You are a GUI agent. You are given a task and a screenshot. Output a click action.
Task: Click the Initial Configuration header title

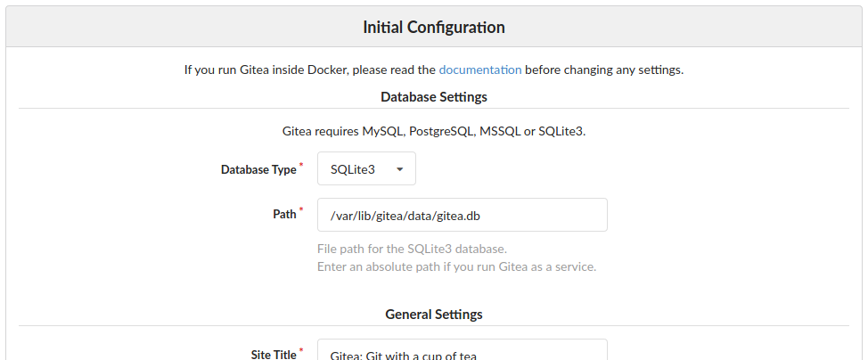(x=434, y=27)
